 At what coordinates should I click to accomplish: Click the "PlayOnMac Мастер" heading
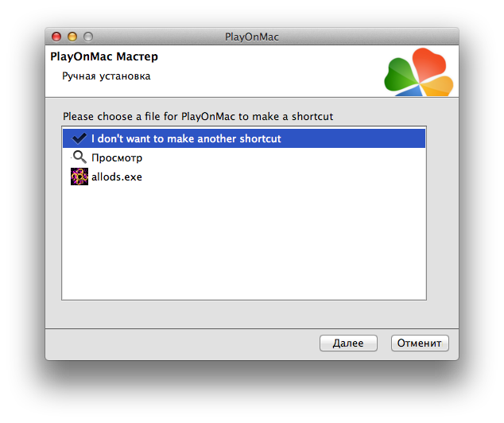103,57
